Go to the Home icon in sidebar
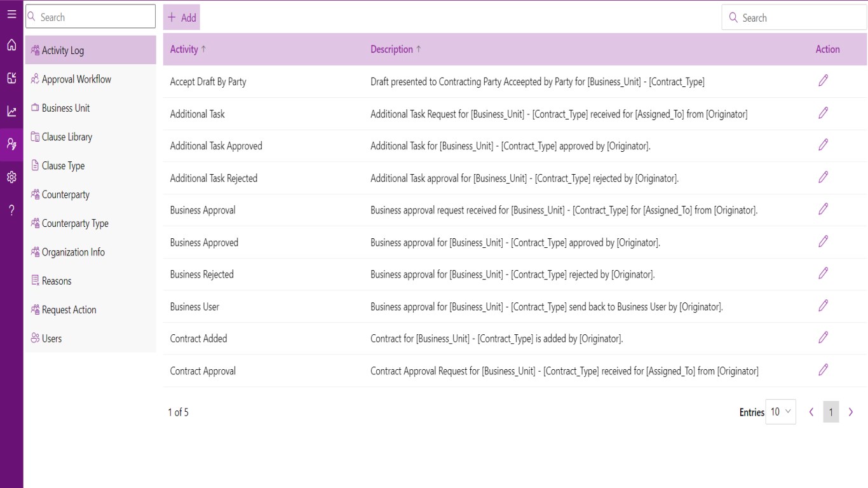 pyautogui.click(x=11, y=45)
